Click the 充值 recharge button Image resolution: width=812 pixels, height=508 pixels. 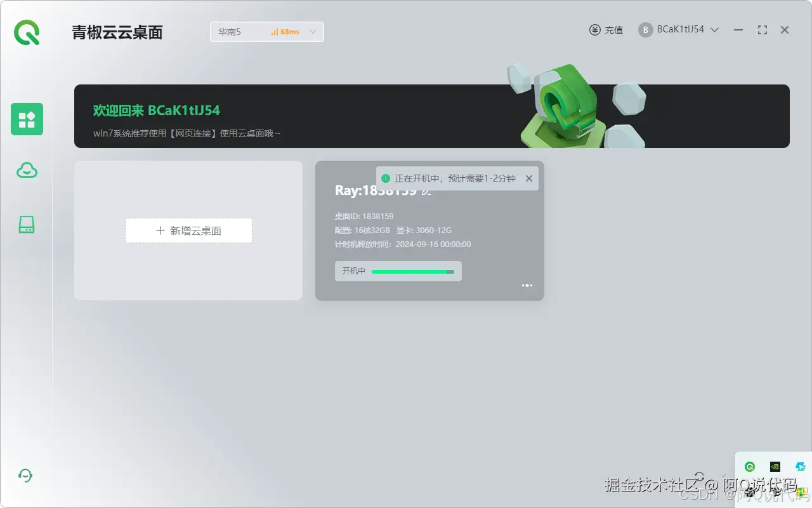(606, 30)
